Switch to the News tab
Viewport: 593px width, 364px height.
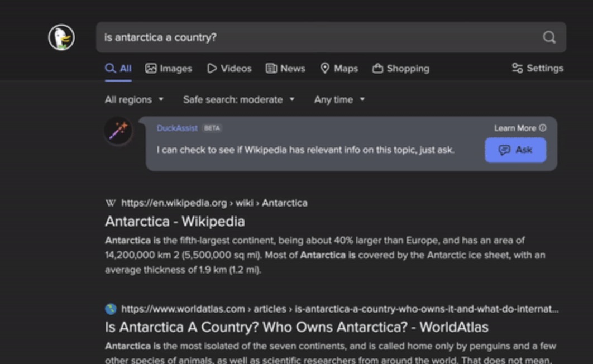[285, 69]
